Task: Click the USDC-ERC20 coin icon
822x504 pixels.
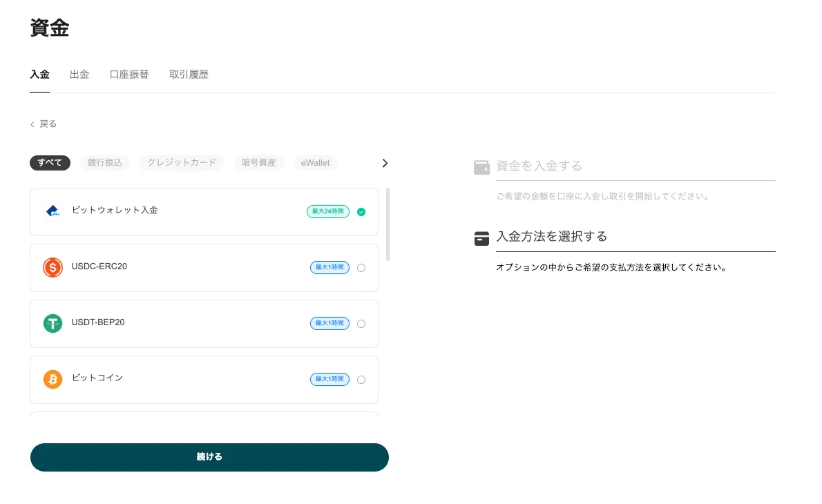Action: point(52,267)
